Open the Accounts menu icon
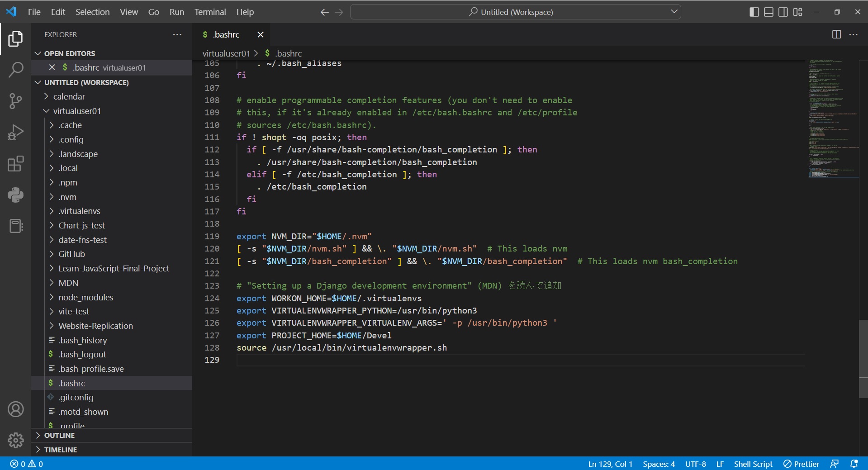Image resolution: width=868 pixels, height=470 pixels. point(16,409)
